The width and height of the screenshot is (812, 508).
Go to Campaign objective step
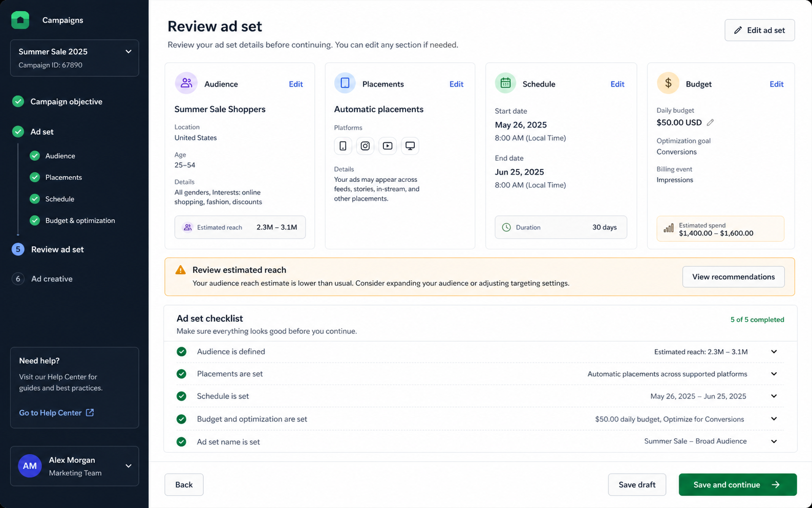[66, 101]
